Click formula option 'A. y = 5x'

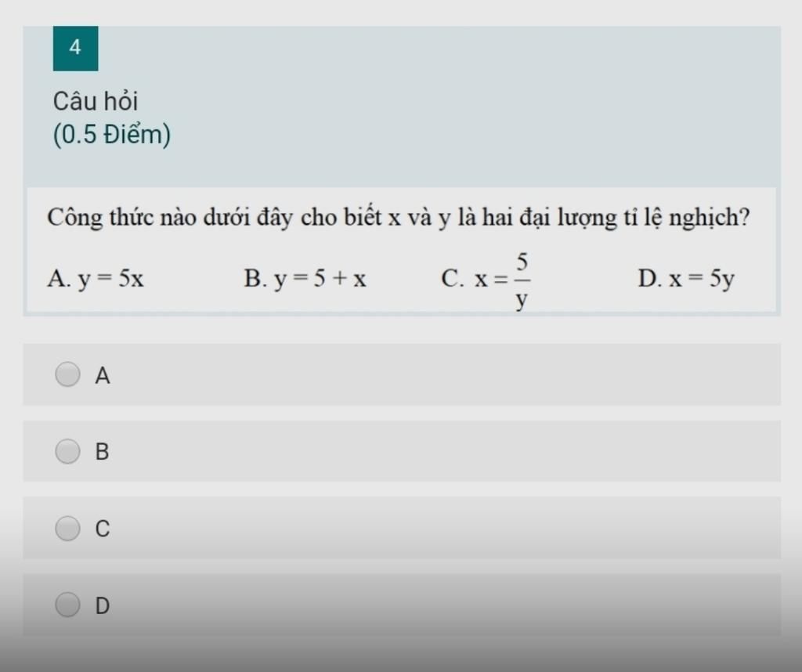point(95,279)
